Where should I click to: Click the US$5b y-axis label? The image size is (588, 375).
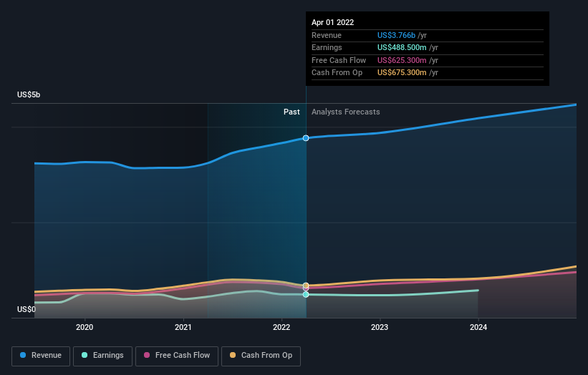coord(29,94)
